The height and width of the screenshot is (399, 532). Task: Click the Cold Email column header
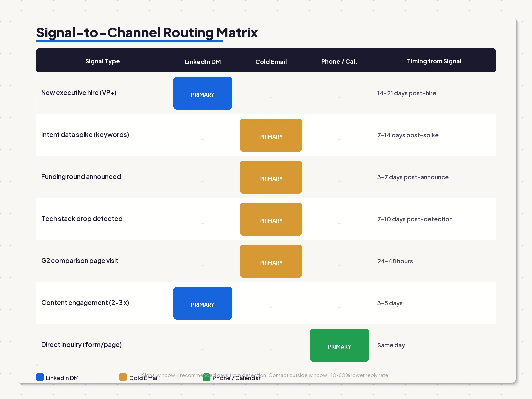[x=271, y=62]
